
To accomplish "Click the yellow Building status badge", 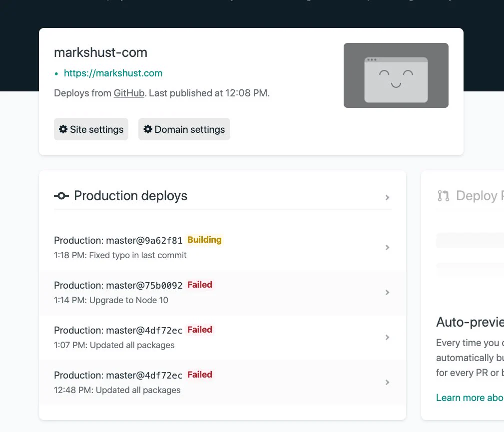I will point(204,240).
